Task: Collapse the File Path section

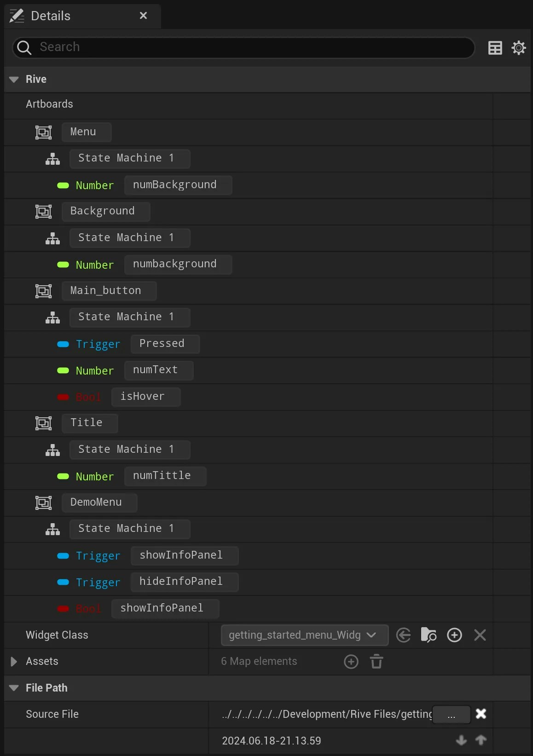Action: 14,688
